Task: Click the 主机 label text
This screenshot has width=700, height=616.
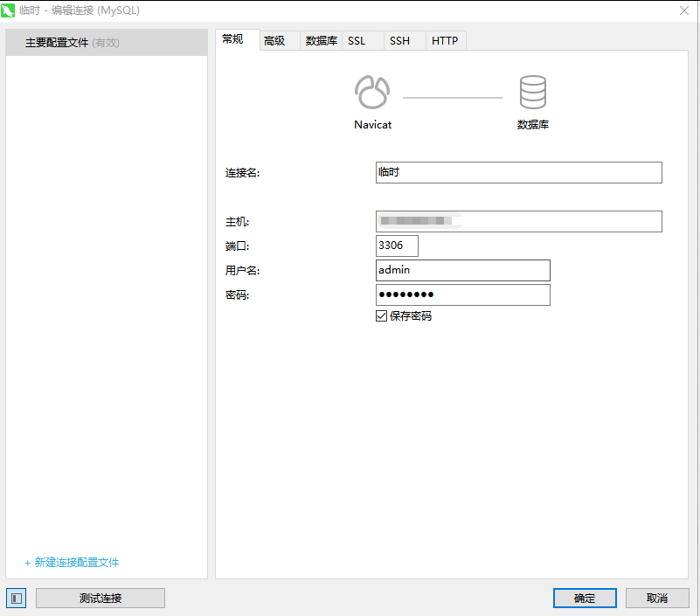Action: (237, 222)
